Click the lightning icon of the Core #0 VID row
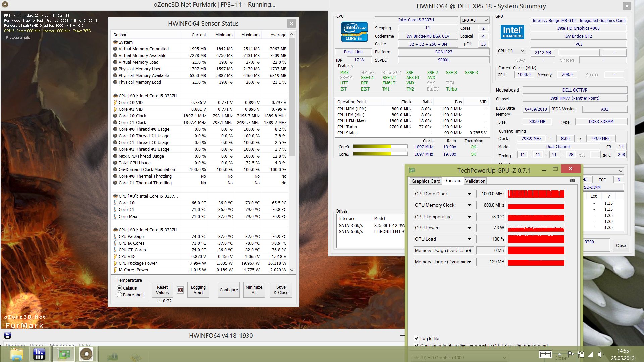 coord(115,102)
